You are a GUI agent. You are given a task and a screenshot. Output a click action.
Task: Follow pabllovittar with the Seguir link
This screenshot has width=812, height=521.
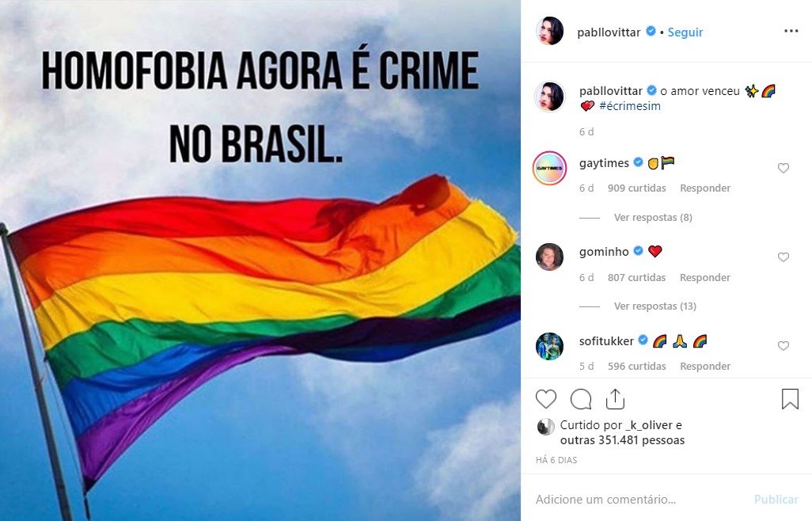point(685,32)
